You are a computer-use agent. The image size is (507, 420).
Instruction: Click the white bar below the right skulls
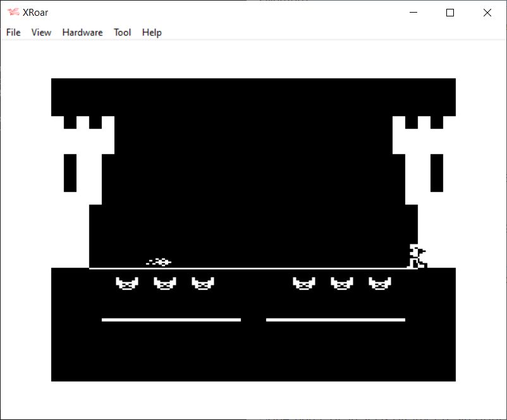click(x=335, y=320)
